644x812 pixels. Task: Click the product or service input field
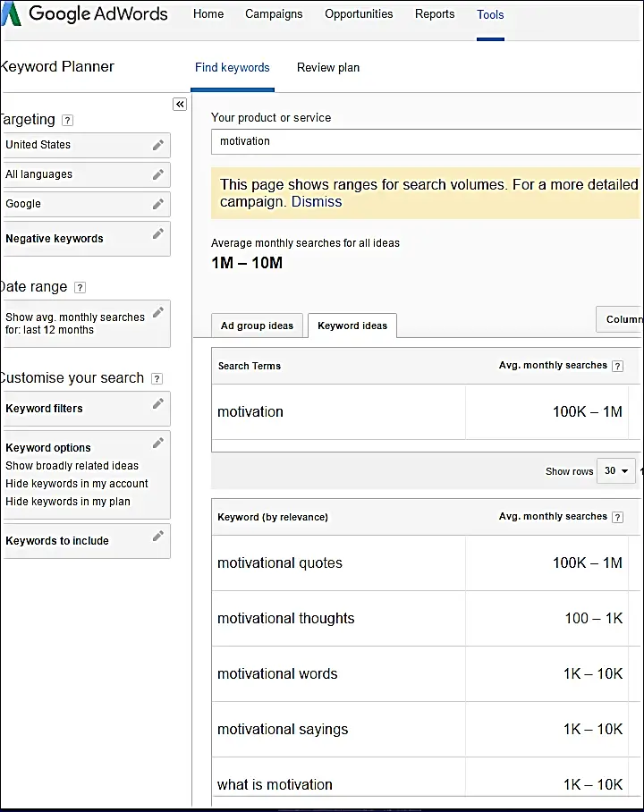[x=427, y=141]
